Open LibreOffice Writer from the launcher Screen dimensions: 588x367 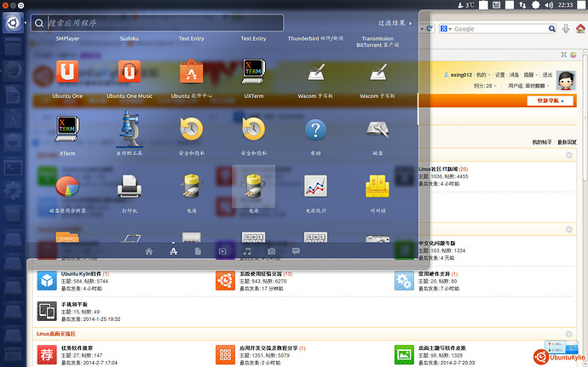13,95
